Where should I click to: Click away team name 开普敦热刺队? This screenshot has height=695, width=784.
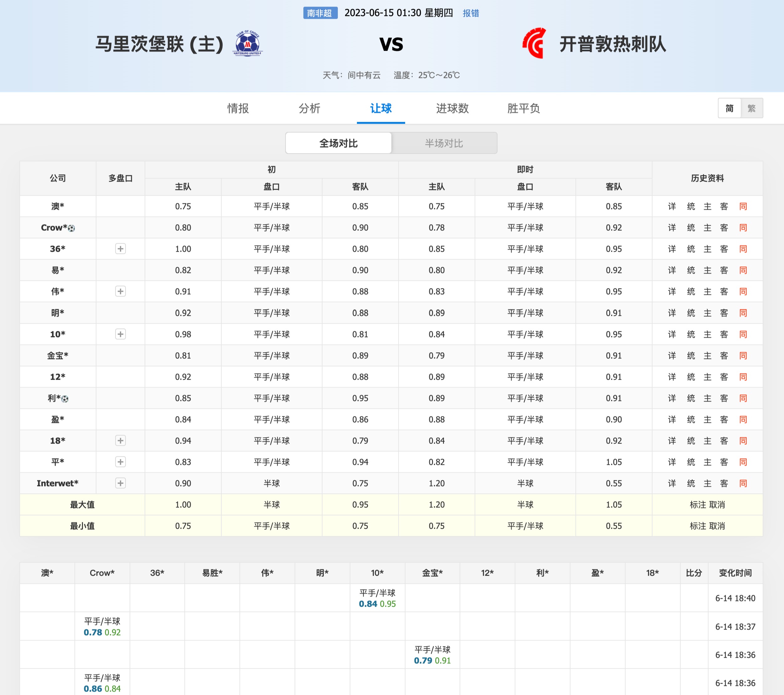coord(612,44)
